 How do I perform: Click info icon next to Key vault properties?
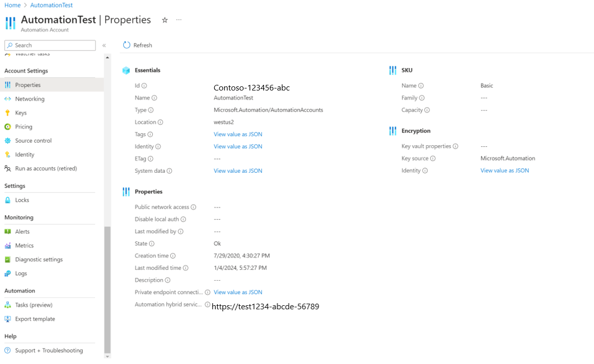coord(455,146)
